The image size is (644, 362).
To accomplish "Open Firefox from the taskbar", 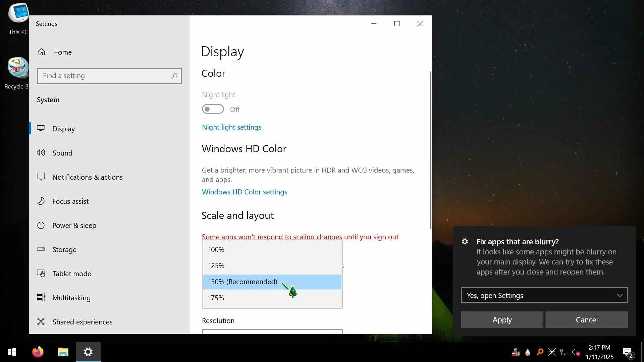I will pos(38,352).
